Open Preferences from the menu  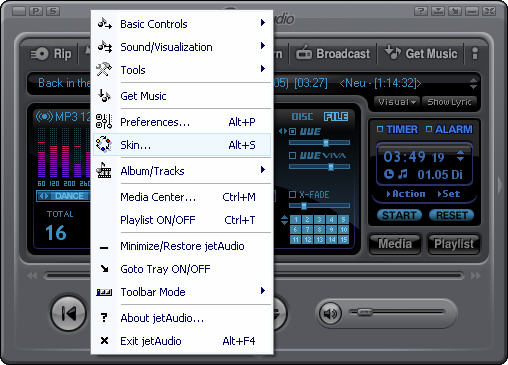[182, 122]
